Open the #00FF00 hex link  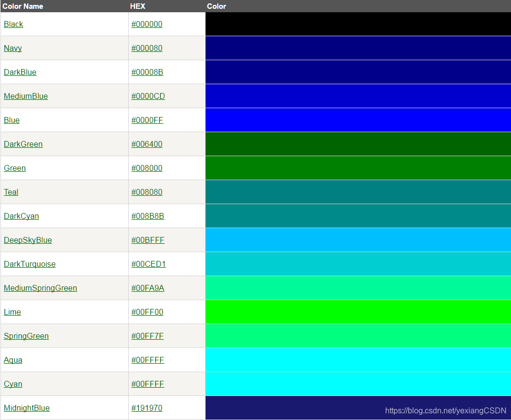tap(147, 312)
